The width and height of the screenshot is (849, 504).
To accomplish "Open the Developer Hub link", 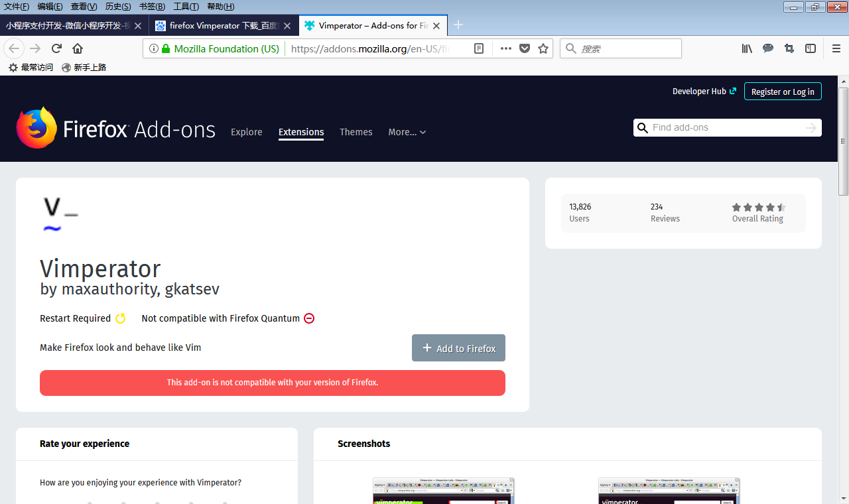I will coord(704,92).
